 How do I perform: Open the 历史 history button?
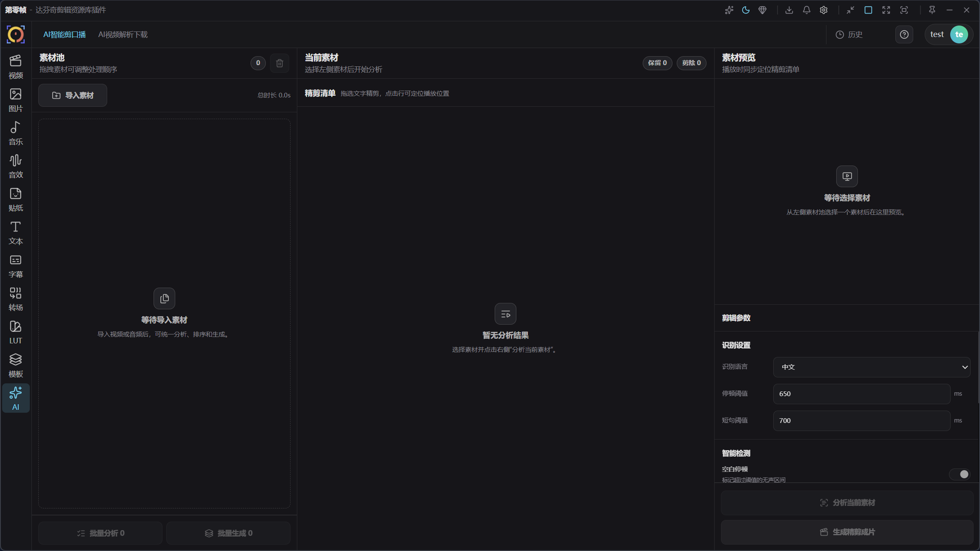click(849, 34)
